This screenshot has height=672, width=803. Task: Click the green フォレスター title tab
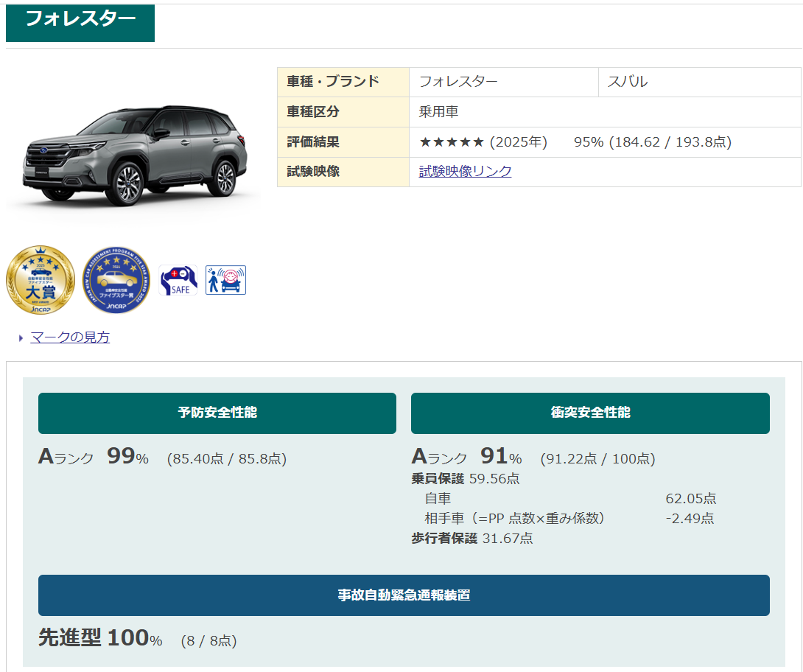click(80, 22)
